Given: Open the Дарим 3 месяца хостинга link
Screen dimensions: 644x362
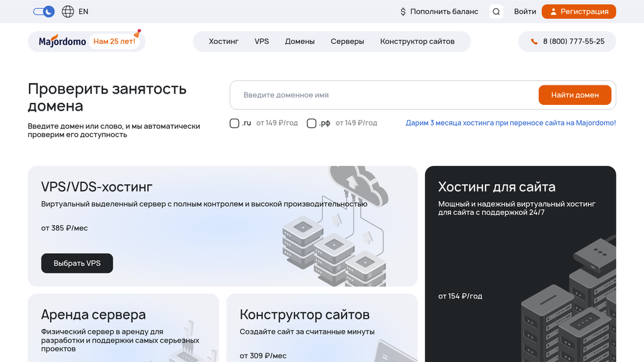Looking at the screenshot, I should (509, 123).
